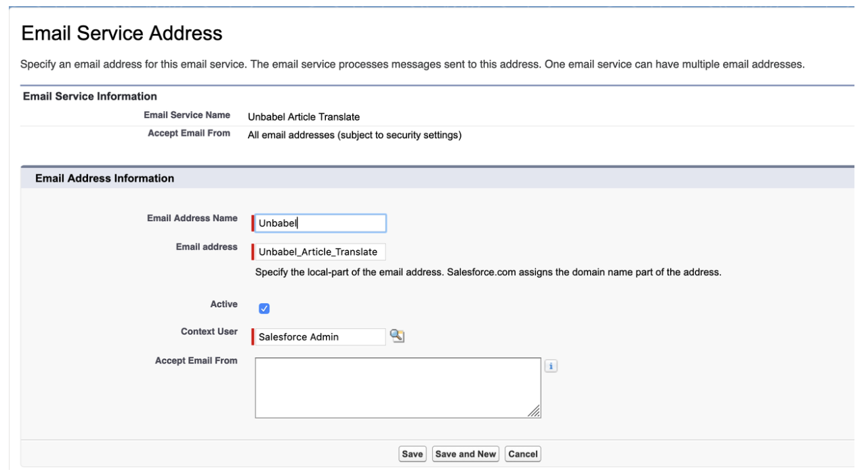Uncheck the Active checkbox
The width and height of the screenshot is (868, 474).
point(264,309)
